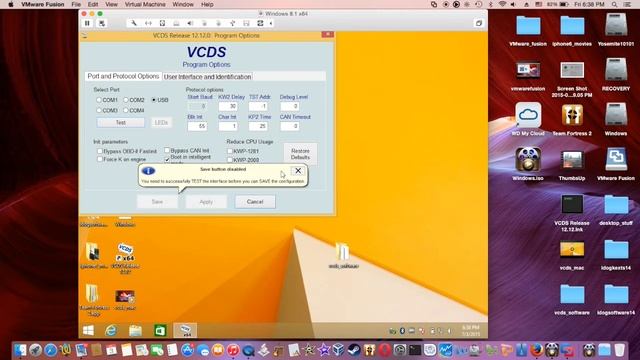Enable Bypass CAN Init checkbox
This screenshot has width=640, height=360.
click(x=167, y=150)
